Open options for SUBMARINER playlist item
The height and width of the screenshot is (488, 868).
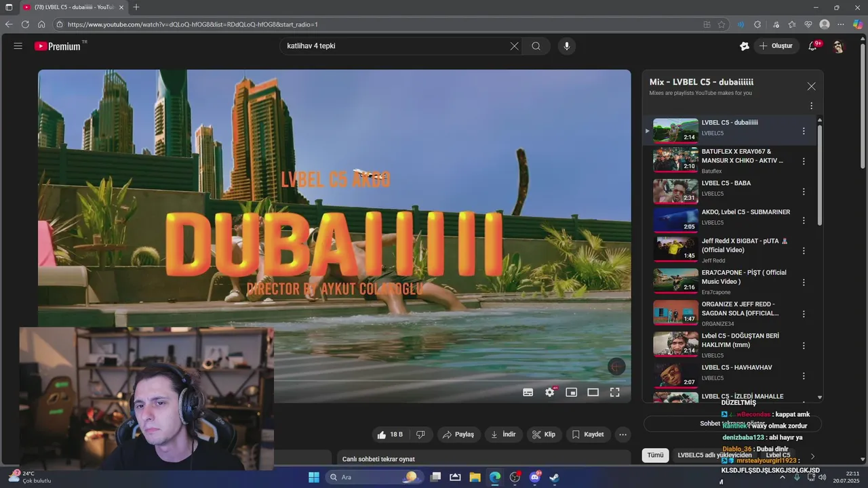point(804,220)
